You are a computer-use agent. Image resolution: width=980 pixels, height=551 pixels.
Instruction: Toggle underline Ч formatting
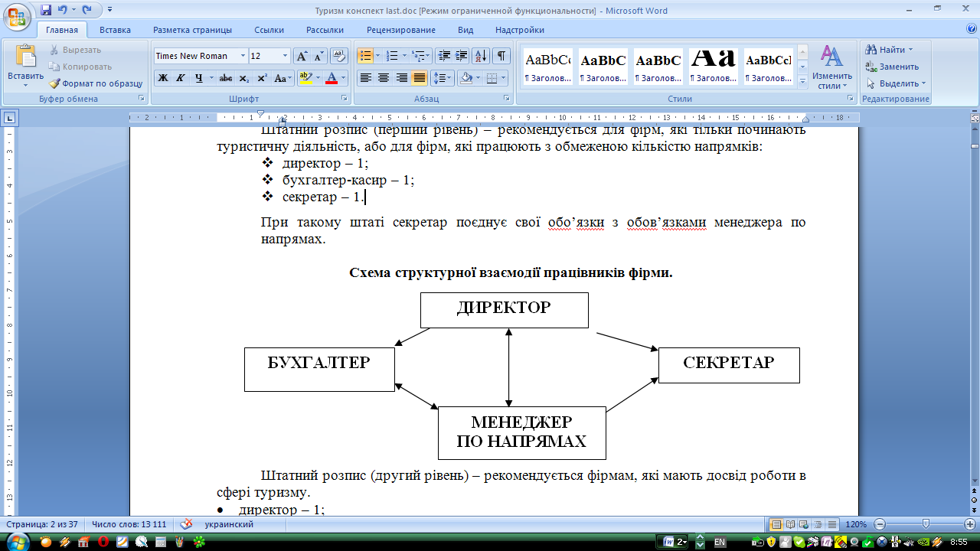[199, 78]
